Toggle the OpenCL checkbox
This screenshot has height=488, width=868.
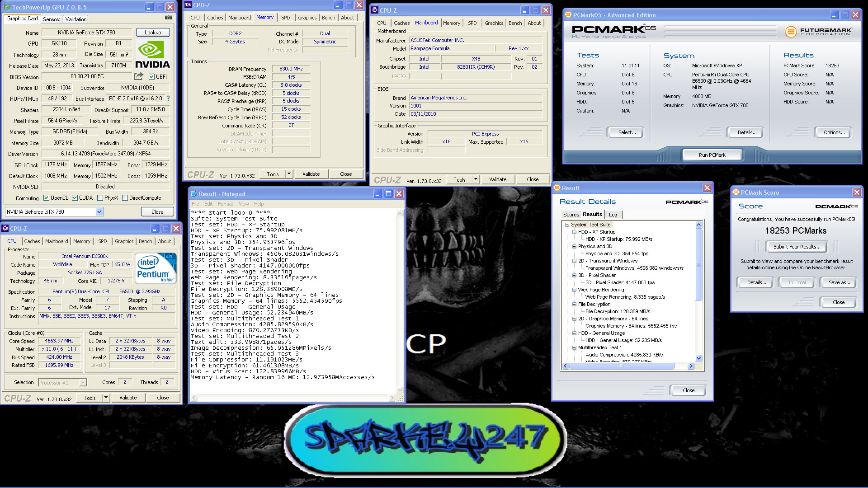coord(46,198)
